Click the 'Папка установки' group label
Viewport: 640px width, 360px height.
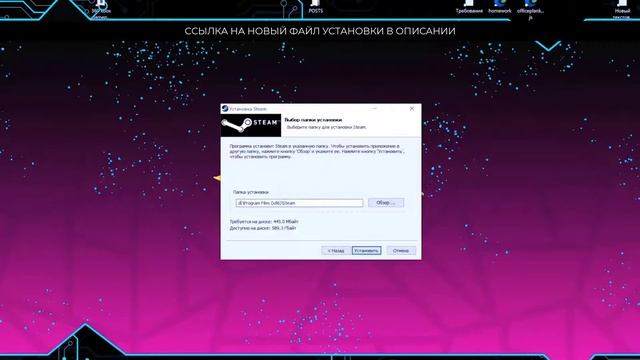point(251,192)
